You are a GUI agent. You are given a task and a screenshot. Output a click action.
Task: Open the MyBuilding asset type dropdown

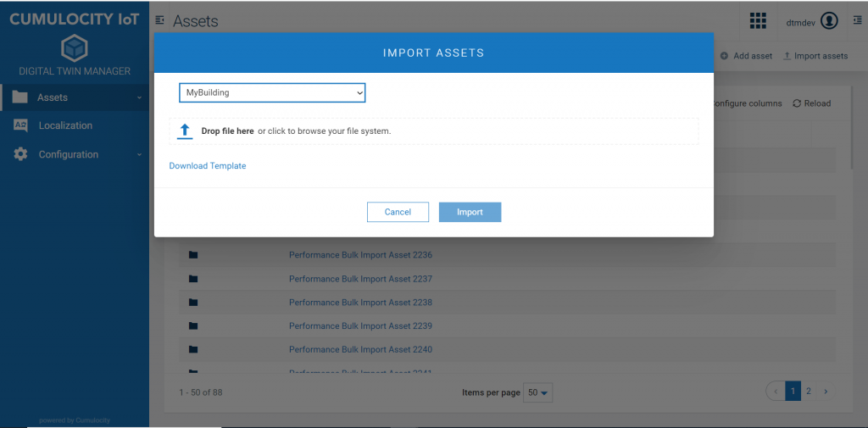point(272,92)
